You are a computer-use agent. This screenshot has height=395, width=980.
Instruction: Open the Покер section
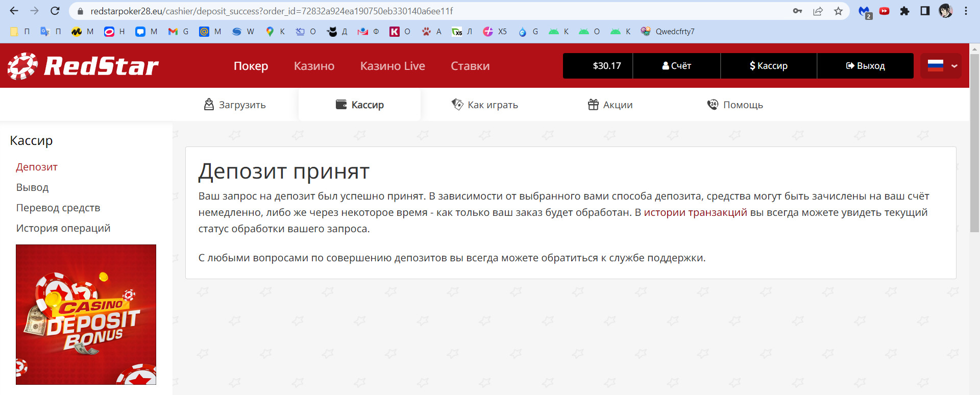pyautogui.click(x=251, y=66)
